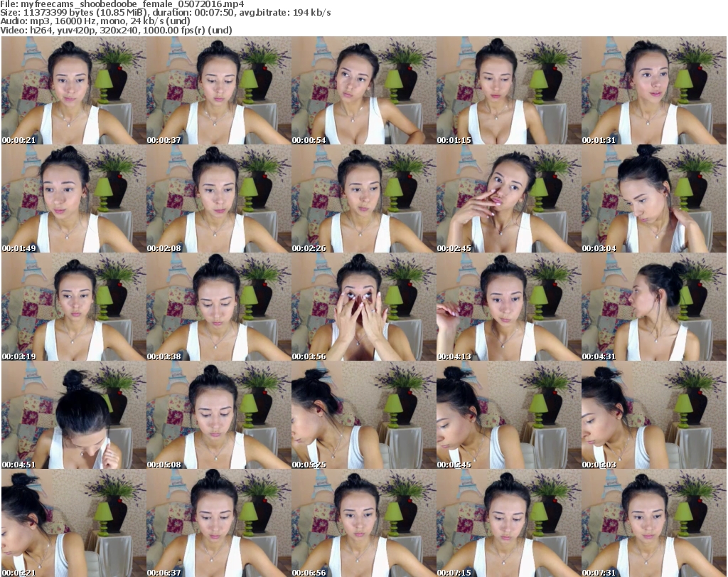The height and width of the screenshot is (577, 728).
Task: Select the thumbnail frame stamped 00:01:31
Action: 654,90
